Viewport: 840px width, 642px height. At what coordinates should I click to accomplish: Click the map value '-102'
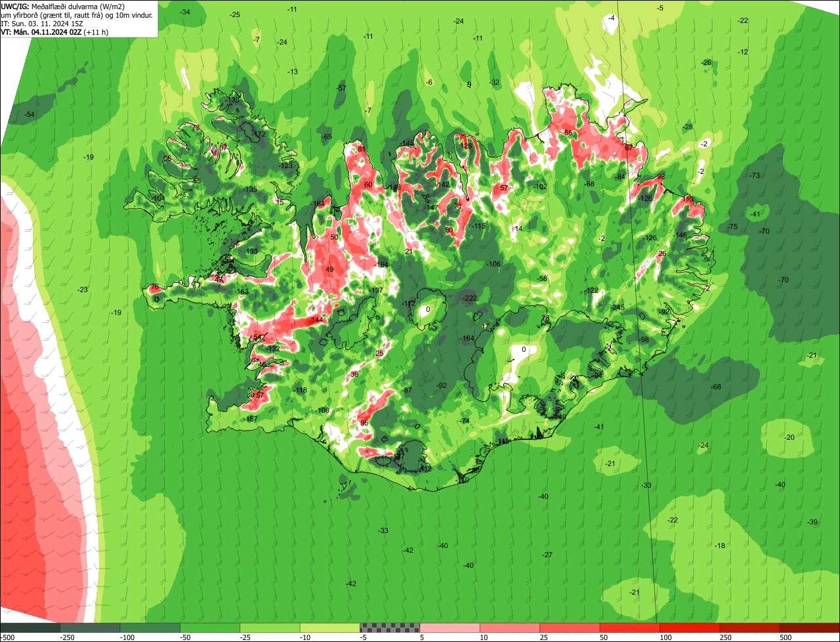540,187
